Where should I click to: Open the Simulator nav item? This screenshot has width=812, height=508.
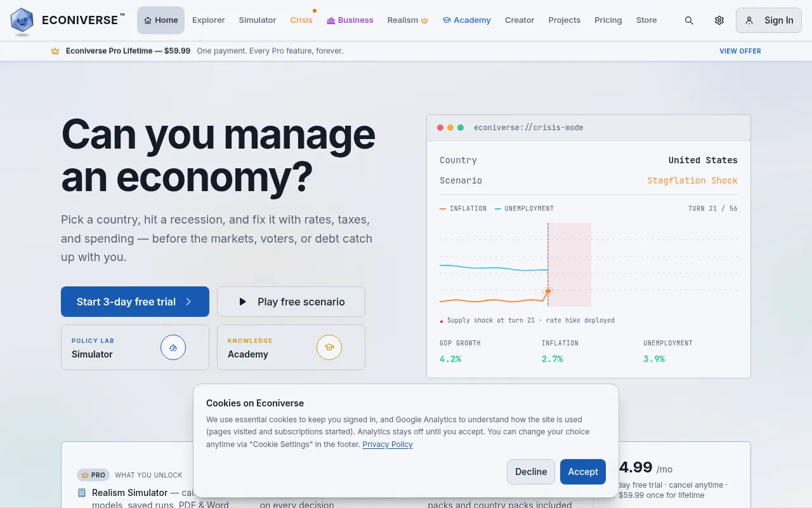pos(258,20)
